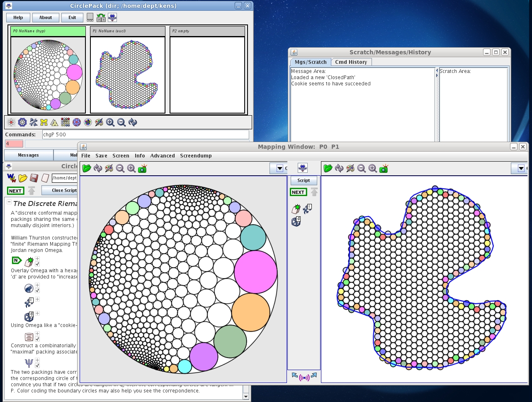Click the Psi symbol icon in script
The image size is (532, 402).
pos(29,363)
